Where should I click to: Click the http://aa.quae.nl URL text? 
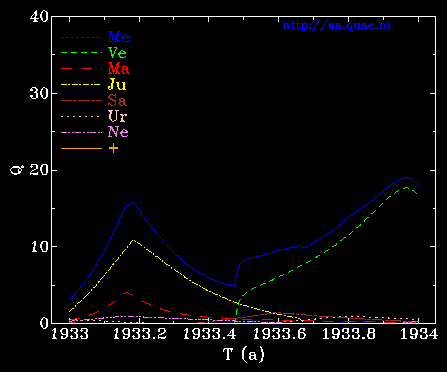[336, 26]
